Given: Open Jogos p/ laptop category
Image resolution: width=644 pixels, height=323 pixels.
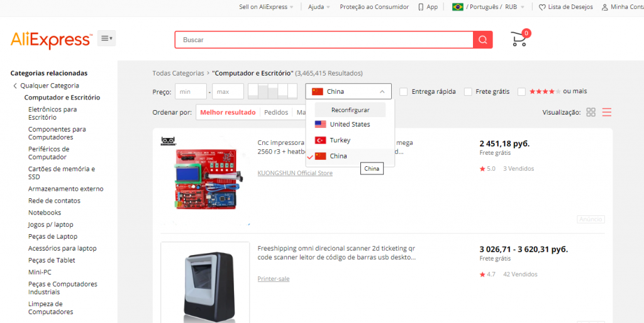Looking at the screenshot, I should (x=51, y=225).
